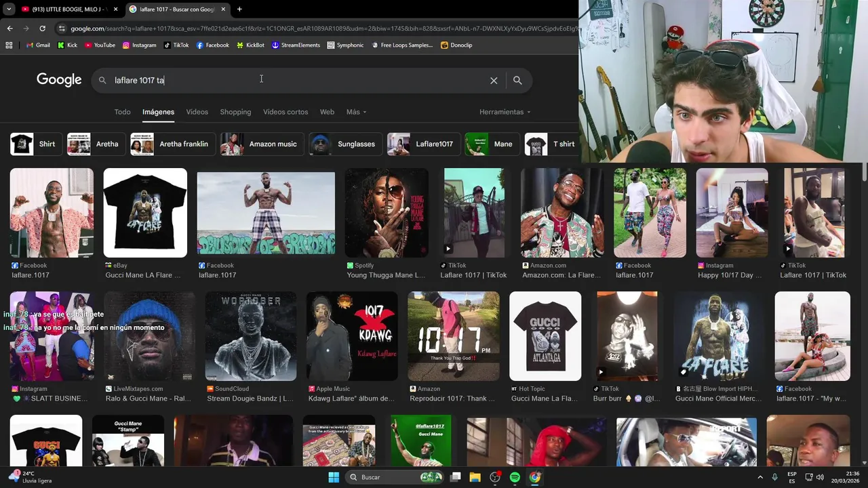Switch to the Todo results tab
This screenshot has width=868, height=488.
coord(122,112)
